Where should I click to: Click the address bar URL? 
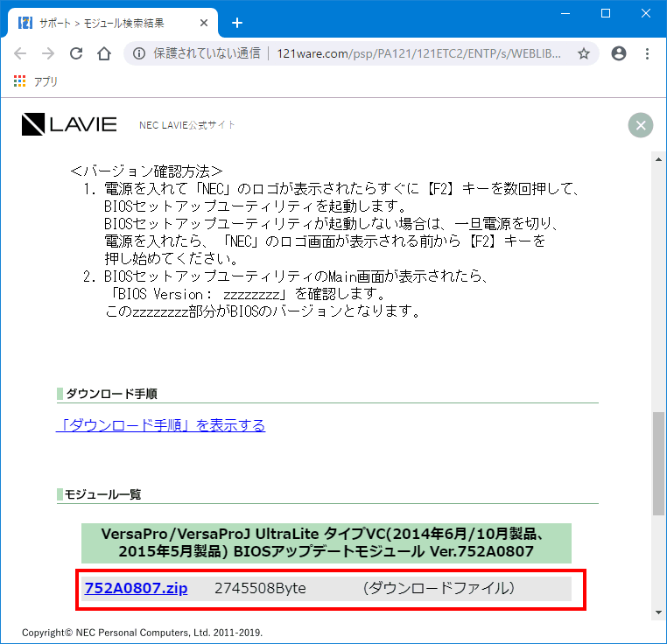point(418,53)
